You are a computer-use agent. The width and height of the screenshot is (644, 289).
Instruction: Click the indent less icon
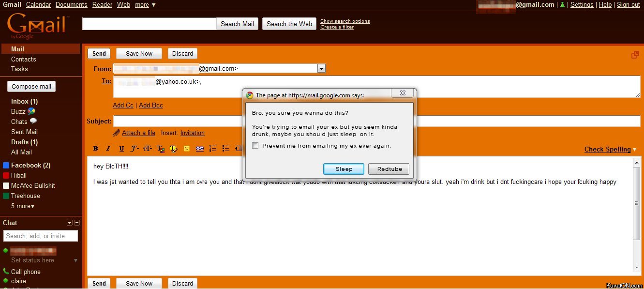point(238,149)
